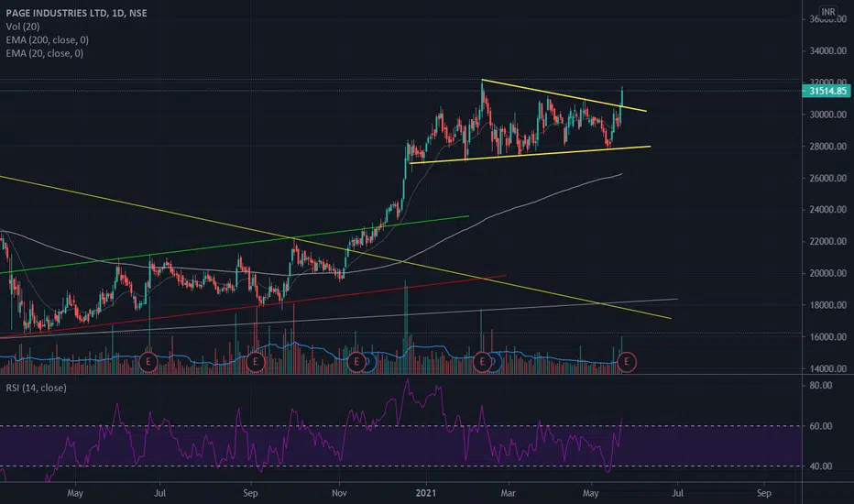Select the EMA (200, close, 0) legend
This screenshot has height=504, width=854.
48,39
